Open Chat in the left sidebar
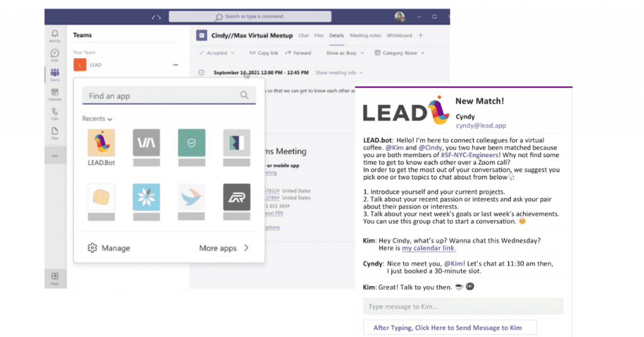The image size is (644, 337). [x=55, y=55]
